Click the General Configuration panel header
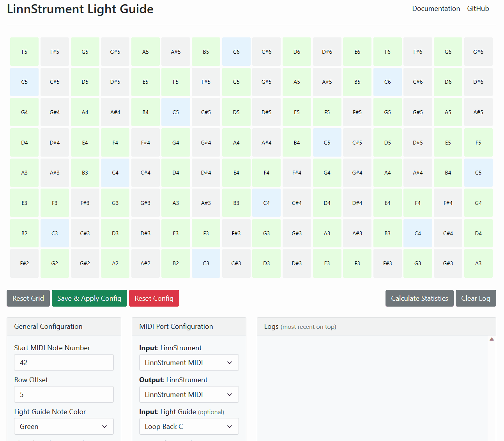Image resolution: width=504 pixels, height=441 pixels. click(64, 326)
